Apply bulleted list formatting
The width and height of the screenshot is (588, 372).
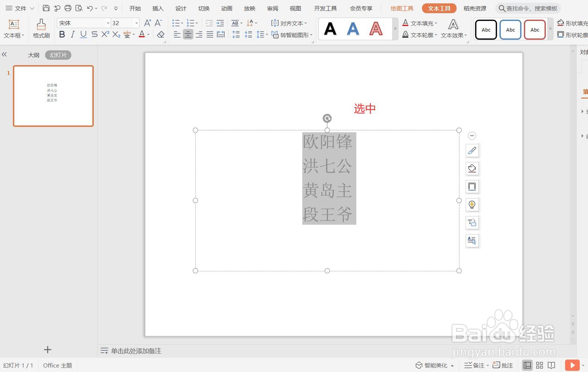(x=176, y=23)
